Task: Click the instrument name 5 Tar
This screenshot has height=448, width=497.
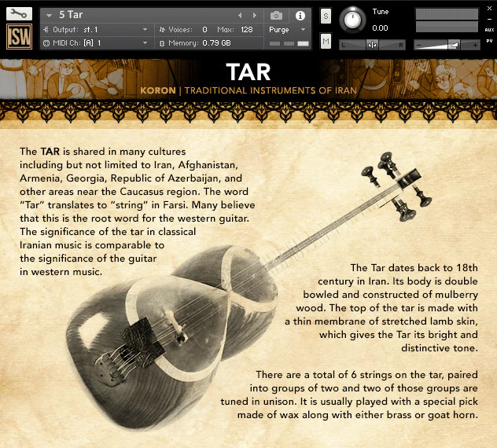Action: pyautogui.click(x=71, y=15)
